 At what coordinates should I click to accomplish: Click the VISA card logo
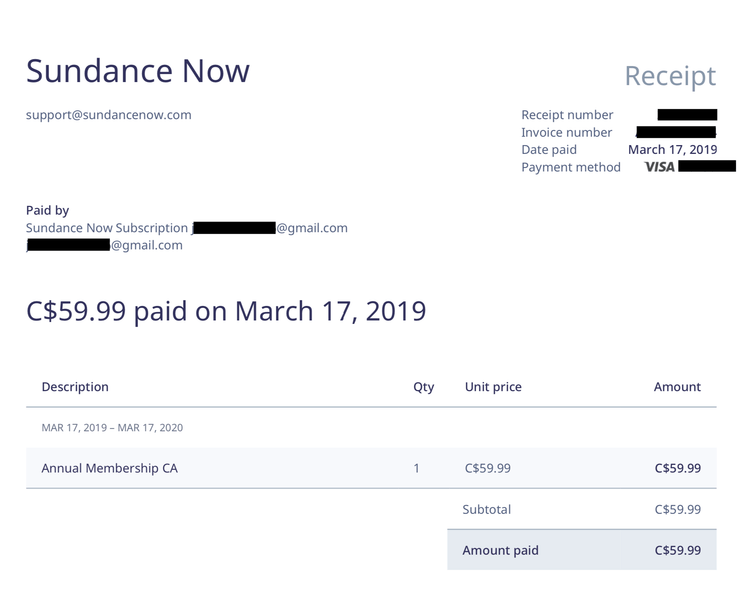tap(659, 167)
